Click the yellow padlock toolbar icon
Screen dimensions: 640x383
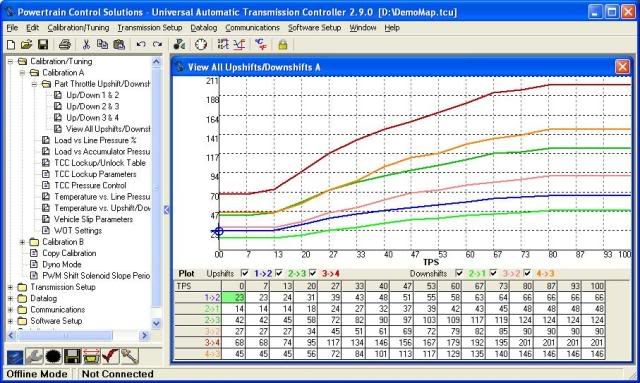click(x=282, y=45)
